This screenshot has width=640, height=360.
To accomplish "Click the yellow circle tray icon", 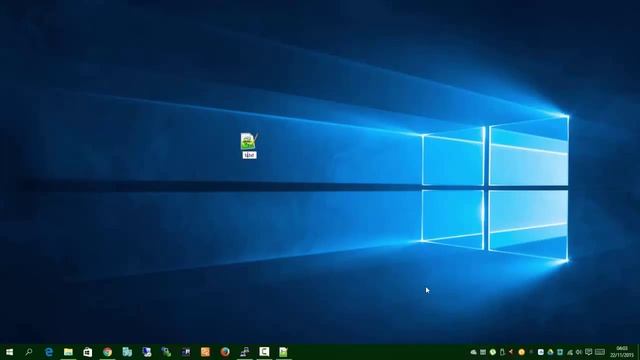I will [x=521, y=352].
